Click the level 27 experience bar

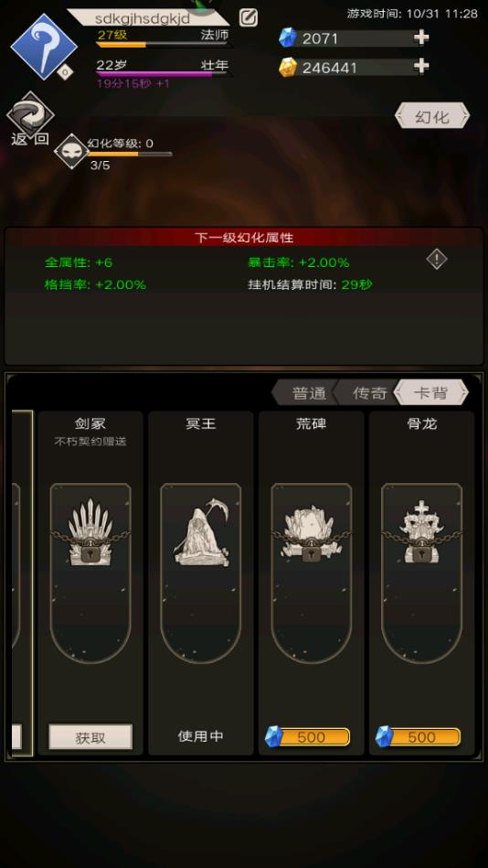coord(164,45)
